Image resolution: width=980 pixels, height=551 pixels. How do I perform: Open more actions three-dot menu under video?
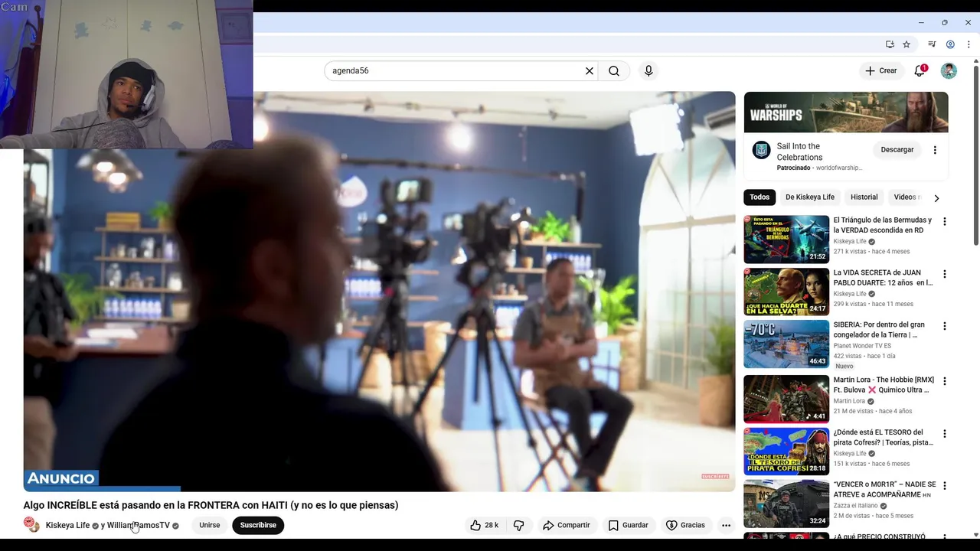coord(726,525)
